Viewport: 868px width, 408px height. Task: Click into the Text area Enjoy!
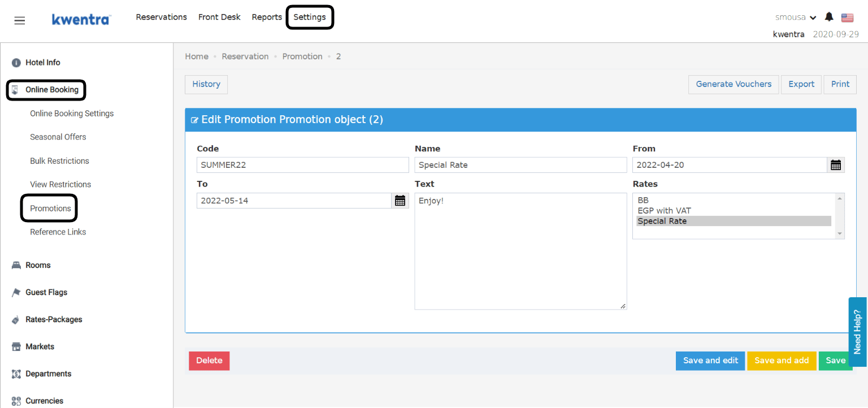coord(520,251)
